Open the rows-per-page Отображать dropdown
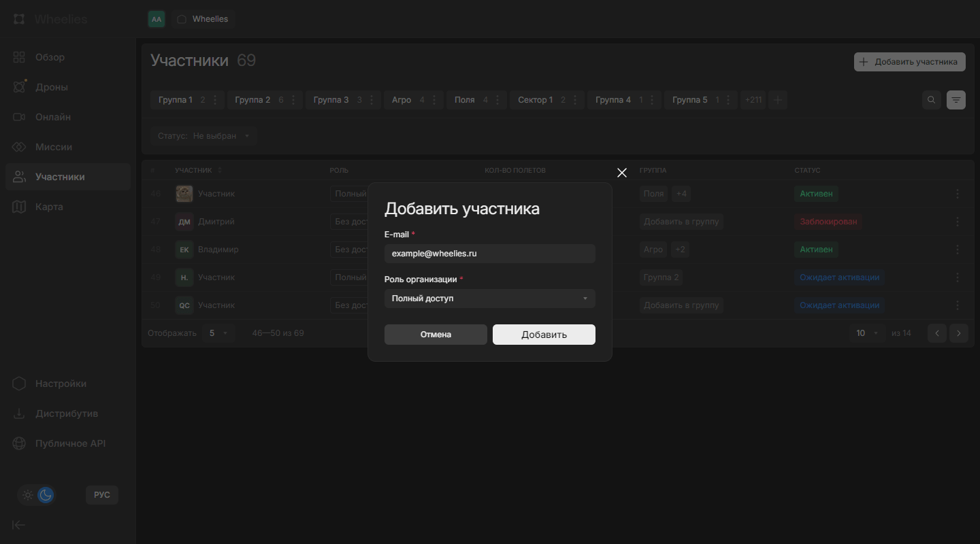This screenshot has height=544, width=980. (218, 333)
